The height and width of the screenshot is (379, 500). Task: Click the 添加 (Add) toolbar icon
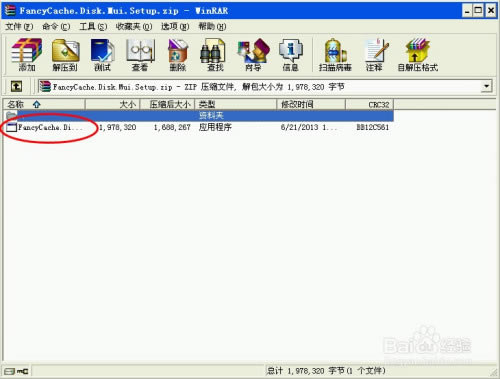point(27,55)
